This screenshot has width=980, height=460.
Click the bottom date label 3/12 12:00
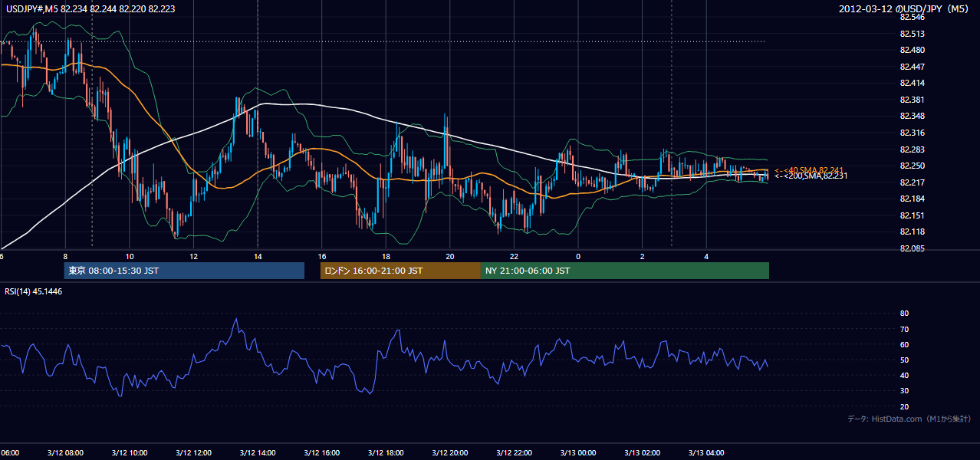pyautogui.click(x=194, y=452)
